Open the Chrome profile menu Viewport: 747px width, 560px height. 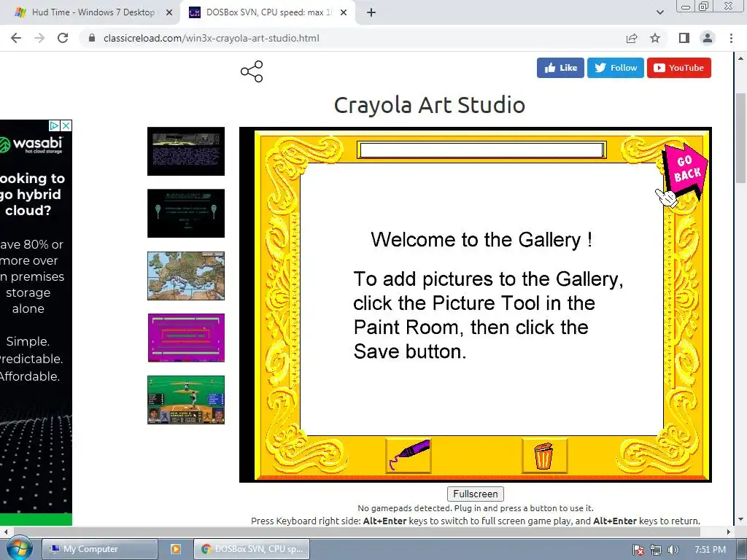point(708,38)
